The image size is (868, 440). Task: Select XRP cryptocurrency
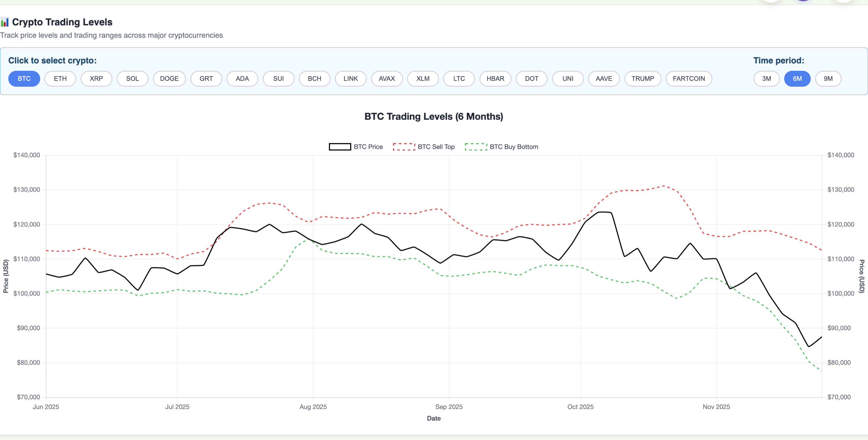[x=96, y=78]
